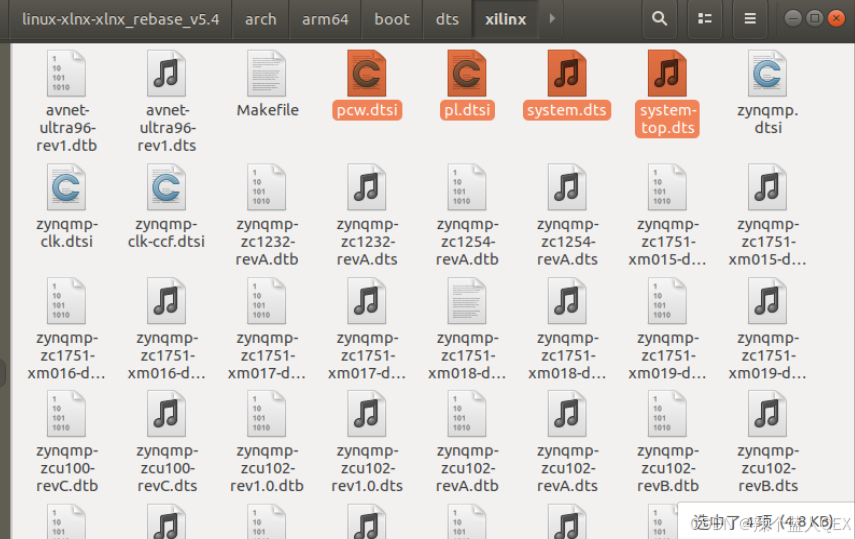Click the selected system-top.dts file
The width and height of the screenshot is (855, 539).
[667, 93]
